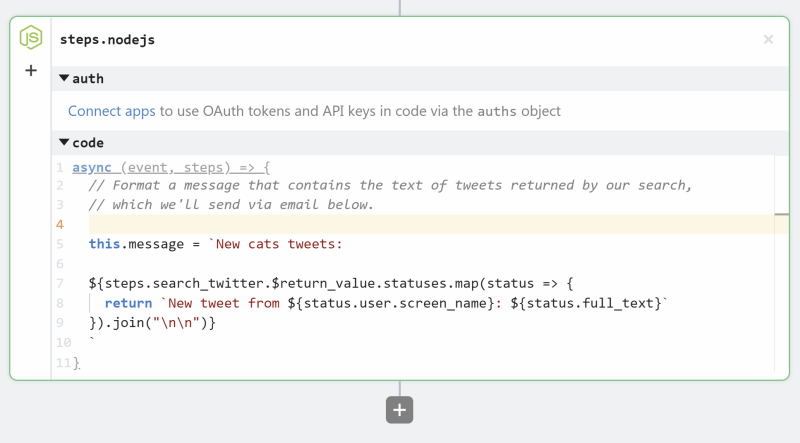Click the return 'New tweet from' line
This screenshot has width=800, height=443.
[x=386, y=303]
